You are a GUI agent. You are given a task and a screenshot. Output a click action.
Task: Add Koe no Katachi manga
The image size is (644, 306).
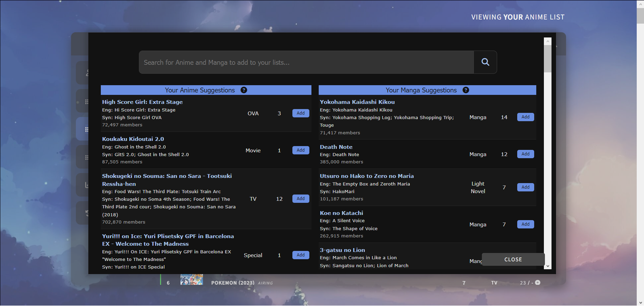click(525, 224)
